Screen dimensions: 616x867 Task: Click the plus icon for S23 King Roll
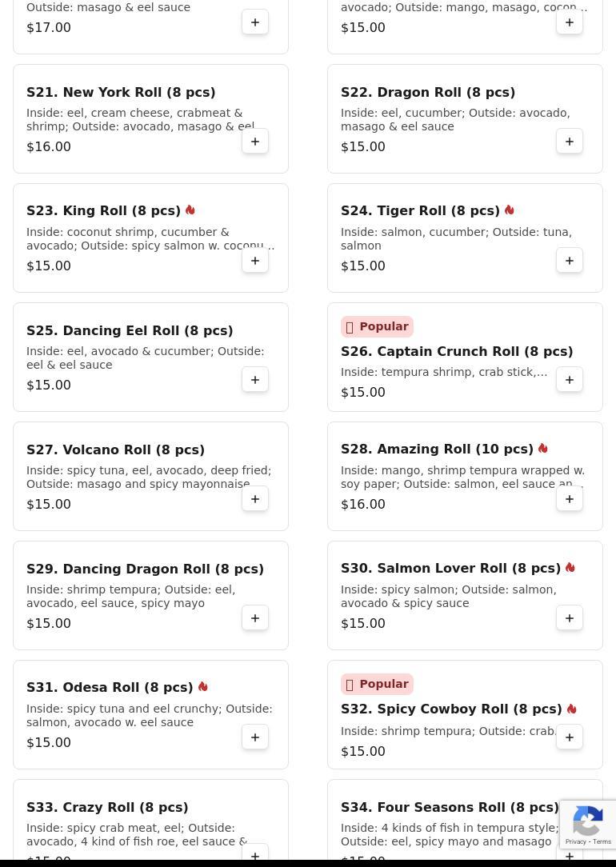click(x=255, y=261)
